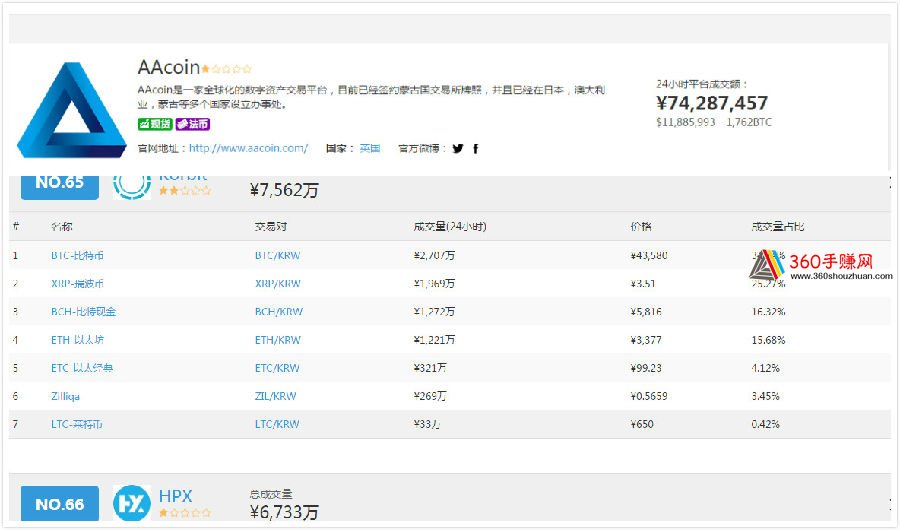
Task: Click the AAcoin title heading
Action: coord(169,68)
